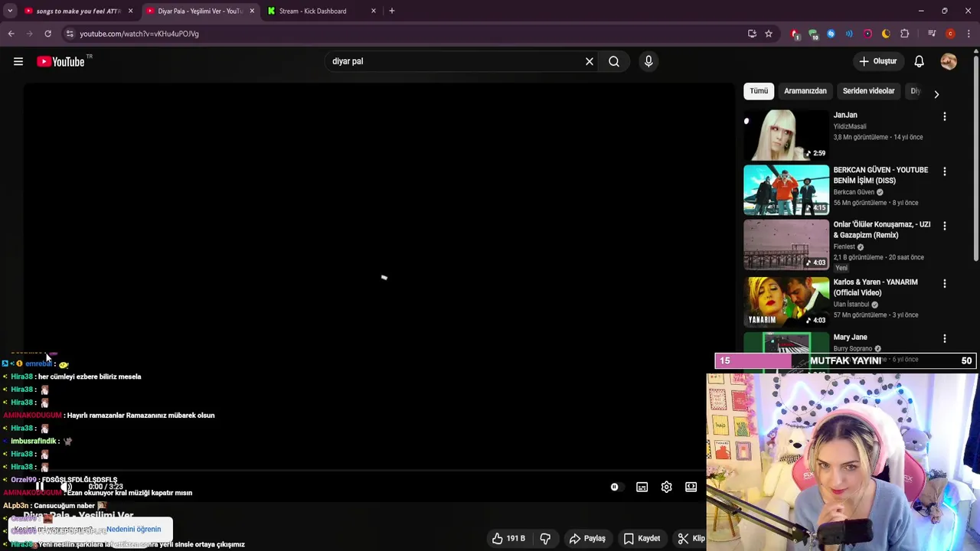Click the Nedenini öğrenin link
Screen dimensions: 980x551
(134, 530)
